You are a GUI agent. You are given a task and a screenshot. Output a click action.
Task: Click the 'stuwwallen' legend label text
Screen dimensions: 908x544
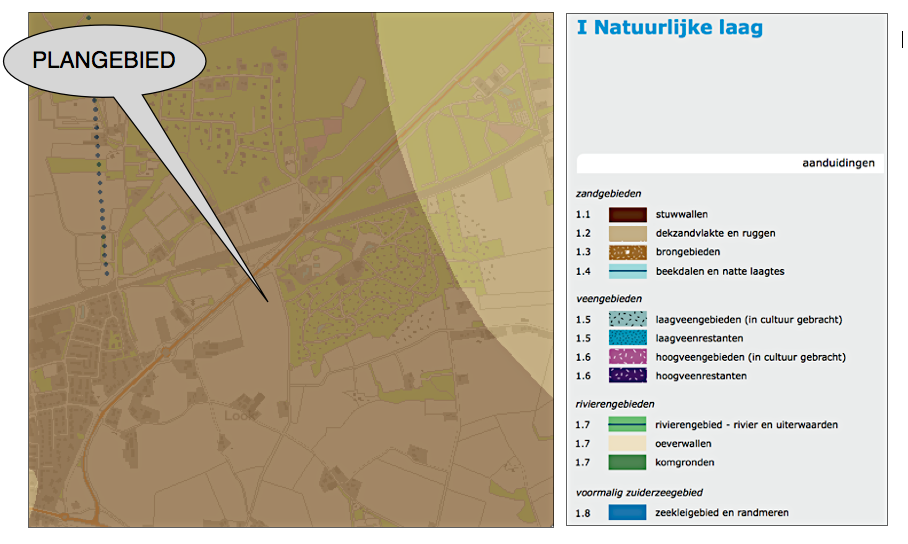click(682, 214)
